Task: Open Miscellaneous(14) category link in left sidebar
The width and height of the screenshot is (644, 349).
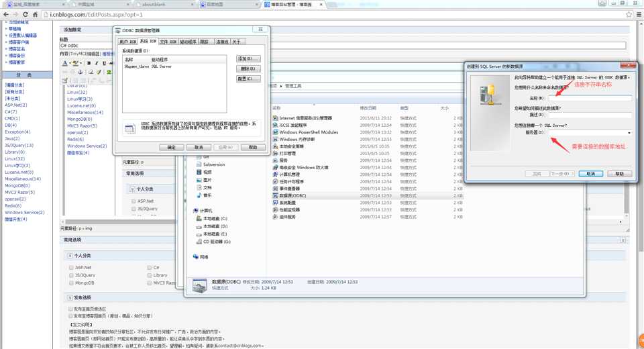Action: 23,179
